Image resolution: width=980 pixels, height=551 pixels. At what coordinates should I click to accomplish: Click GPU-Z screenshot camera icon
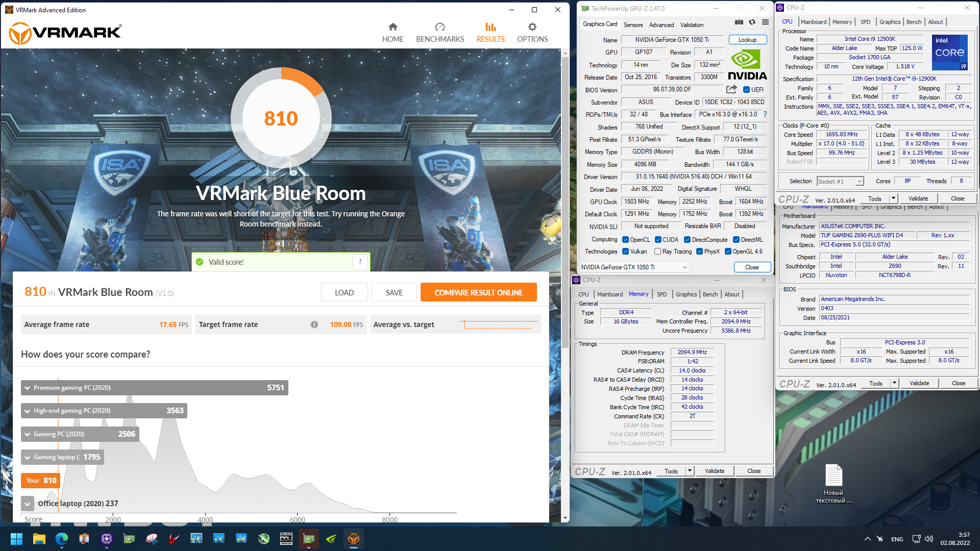[739, 22]
